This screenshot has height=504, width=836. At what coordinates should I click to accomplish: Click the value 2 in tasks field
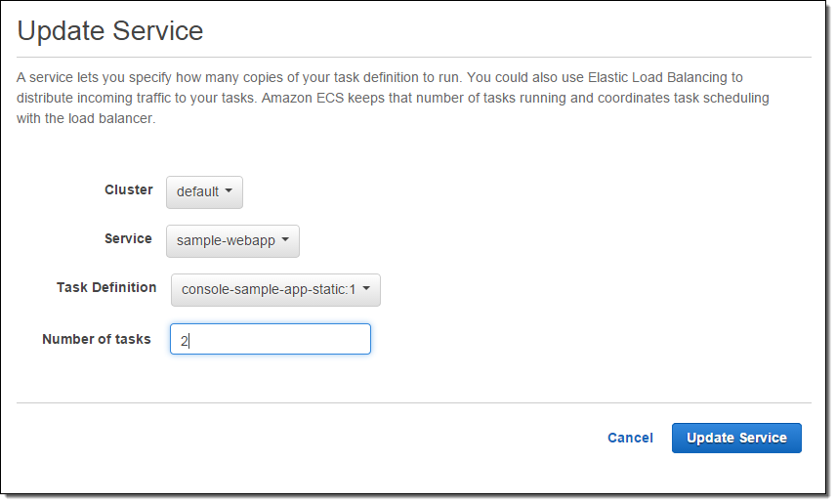(x=185, y=340)
